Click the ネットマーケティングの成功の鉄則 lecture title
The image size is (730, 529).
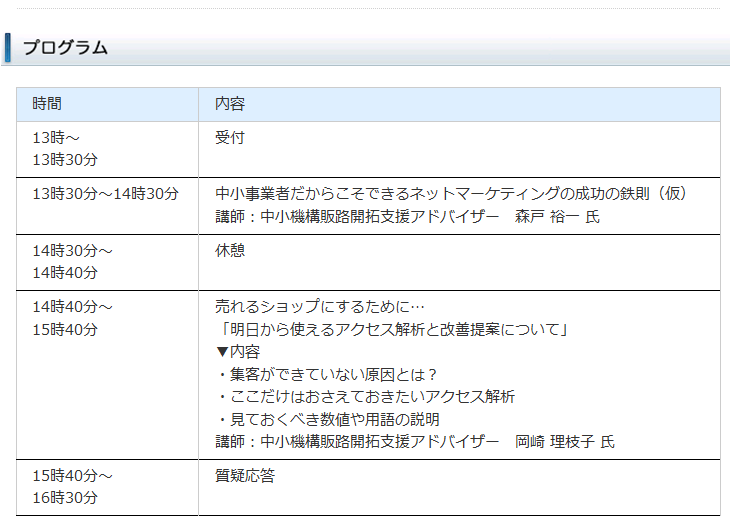(x=451, y=194)
